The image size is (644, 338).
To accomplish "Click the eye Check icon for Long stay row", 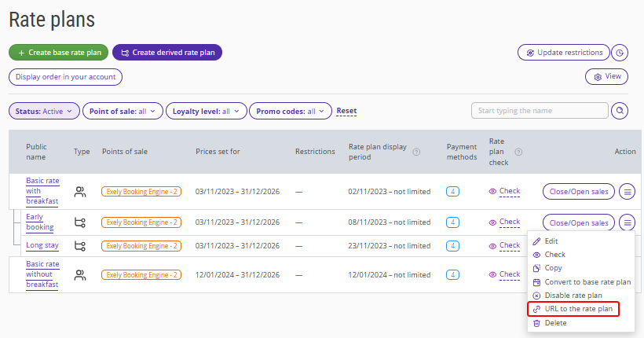I will [492, 246].
